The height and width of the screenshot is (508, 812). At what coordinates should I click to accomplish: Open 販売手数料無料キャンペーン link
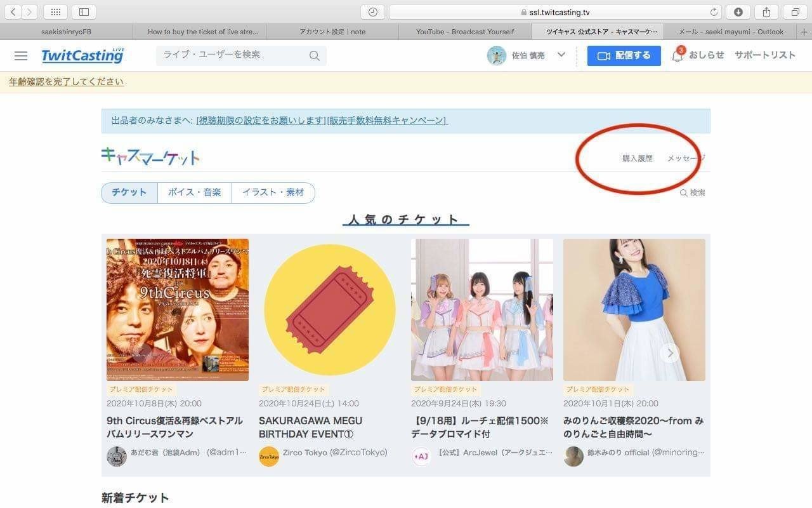(x=387, y=121)
